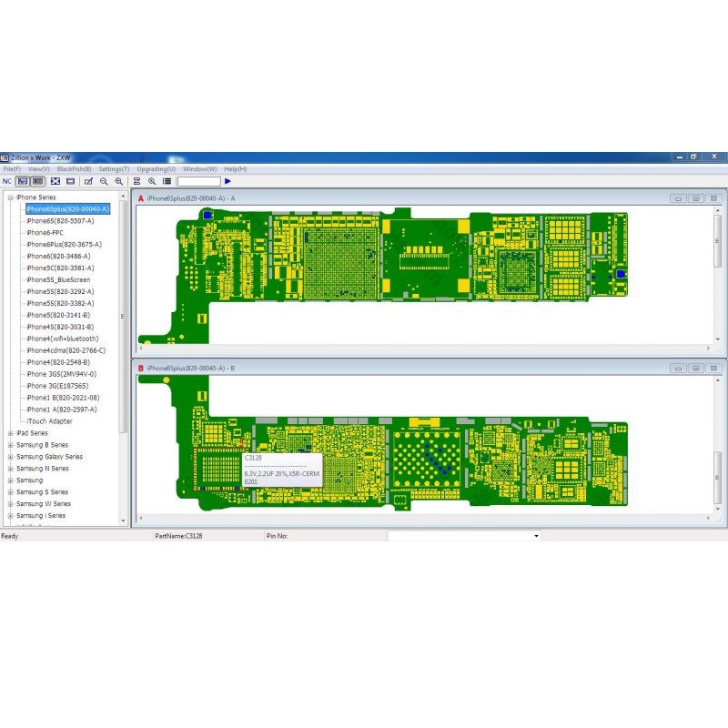Open the BlackFish(B) menu
728x728 pixels.
(x=74, y=169)
